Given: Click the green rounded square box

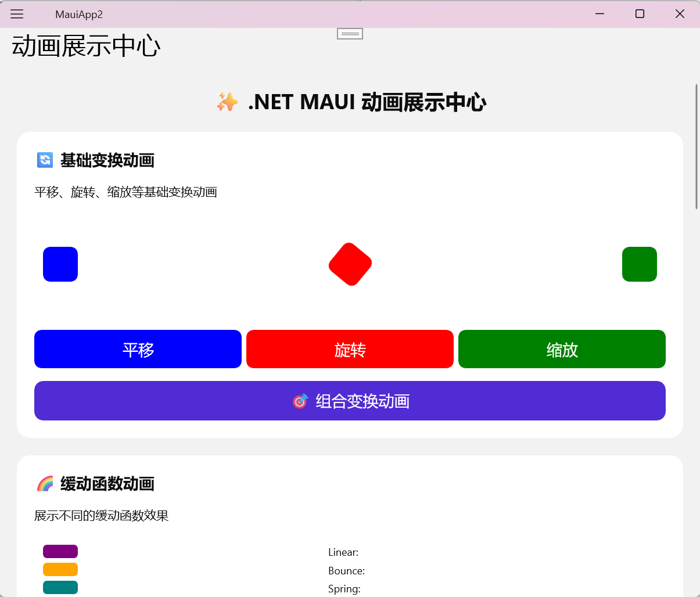Looking at the screenshot, I should (640, 264).
